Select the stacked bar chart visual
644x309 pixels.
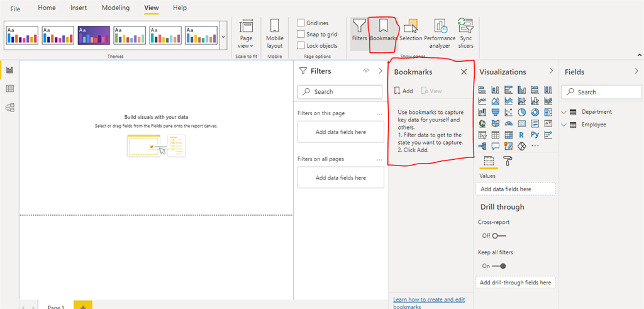coord(482,89)
